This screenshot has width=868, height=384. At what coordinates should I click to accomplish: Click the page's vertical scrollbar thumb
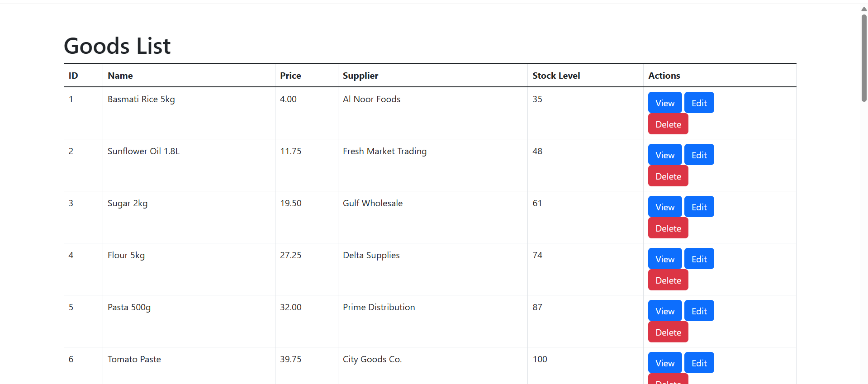[x=864, y=58]
